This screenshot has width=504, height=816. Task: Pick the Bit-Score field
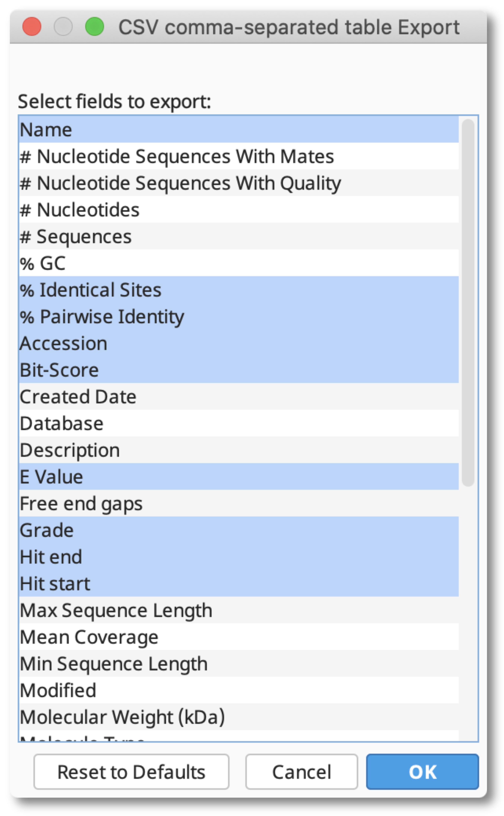(239, 370)
